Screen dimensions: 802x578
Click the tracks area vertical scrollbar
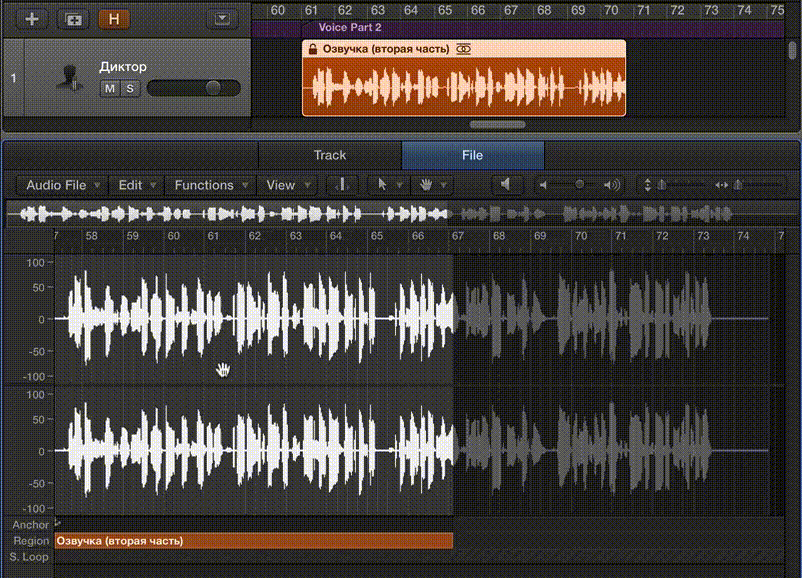coord(792,50)
